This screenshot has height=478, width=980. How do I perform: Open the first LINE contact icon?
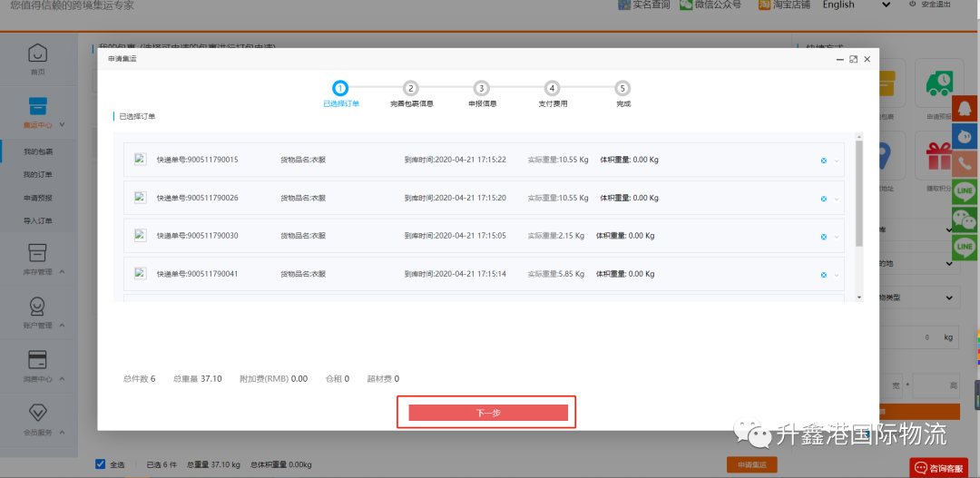click(x=965, y=190)
